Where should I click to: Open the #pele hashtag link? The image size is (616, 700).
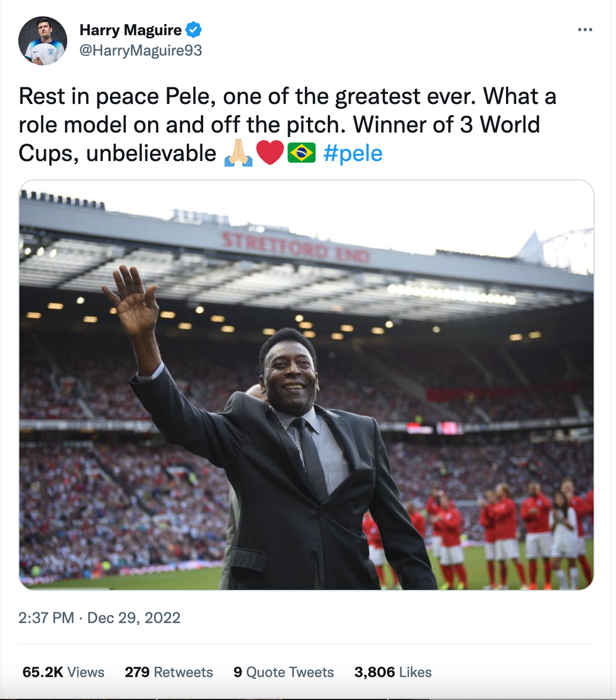(352, 153)
